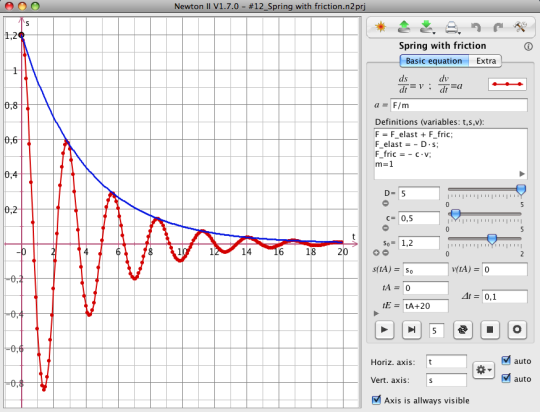Click the recalculate refresh button
The width and height of the screenshot is (540, 412).
463,330
